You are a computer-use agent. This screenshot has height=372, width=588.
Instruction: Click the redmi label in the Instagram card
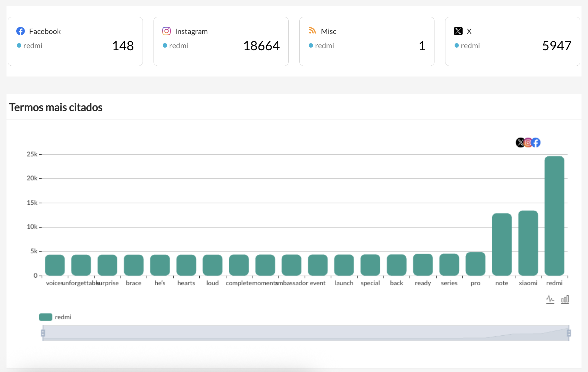pyautogui.click(x=178, y=46)
